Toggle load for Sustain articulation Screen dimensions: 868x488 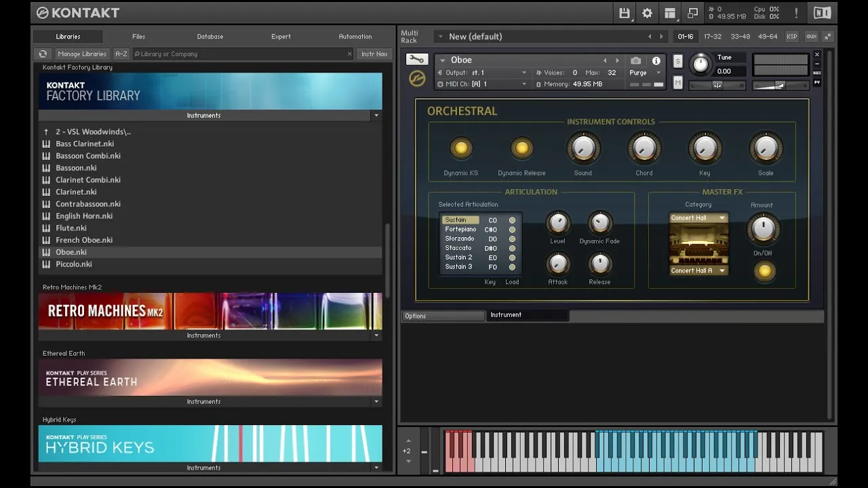click(x=512, y=220)
